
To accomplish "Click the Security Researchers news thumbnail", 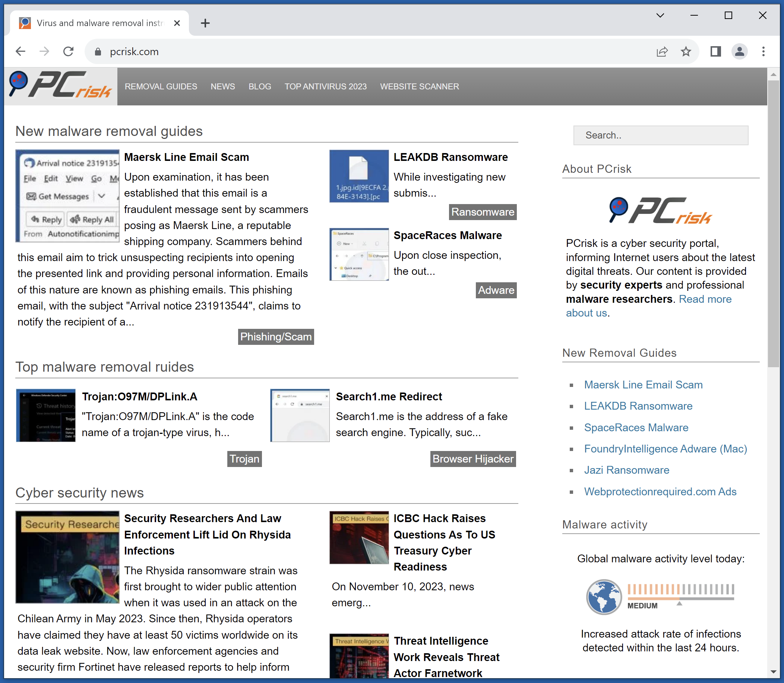I will pos(67,557).
